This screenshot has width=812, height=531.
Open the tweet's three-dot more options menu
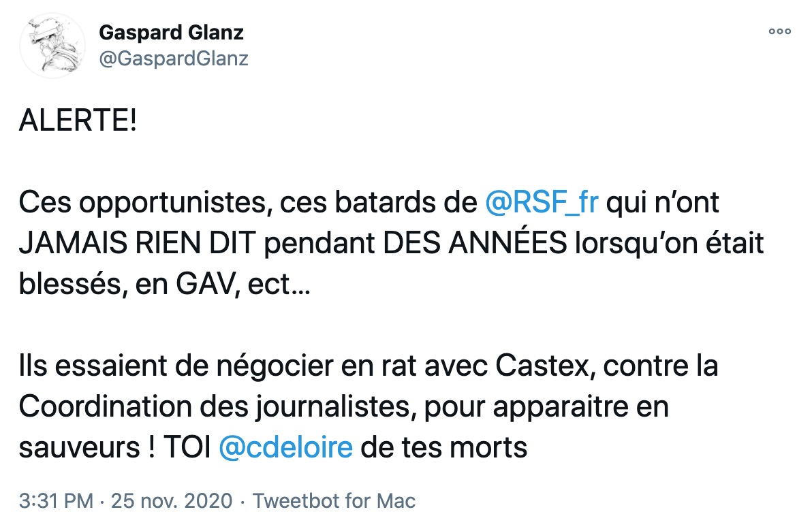(x=780, y=31)
